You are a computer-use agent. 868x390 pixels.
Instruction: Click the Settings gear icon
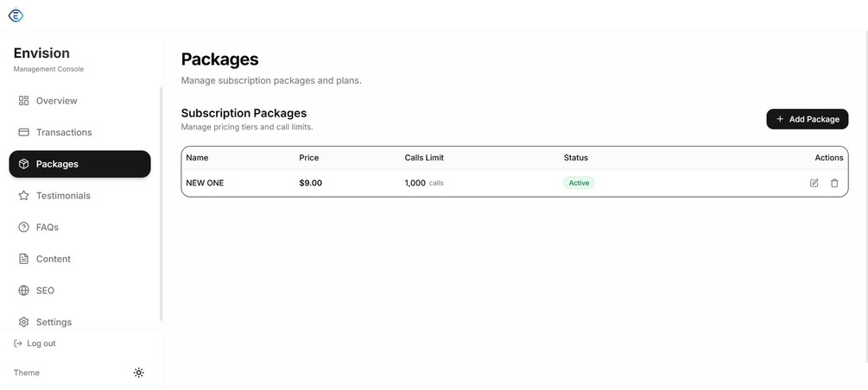click(24, 322)
